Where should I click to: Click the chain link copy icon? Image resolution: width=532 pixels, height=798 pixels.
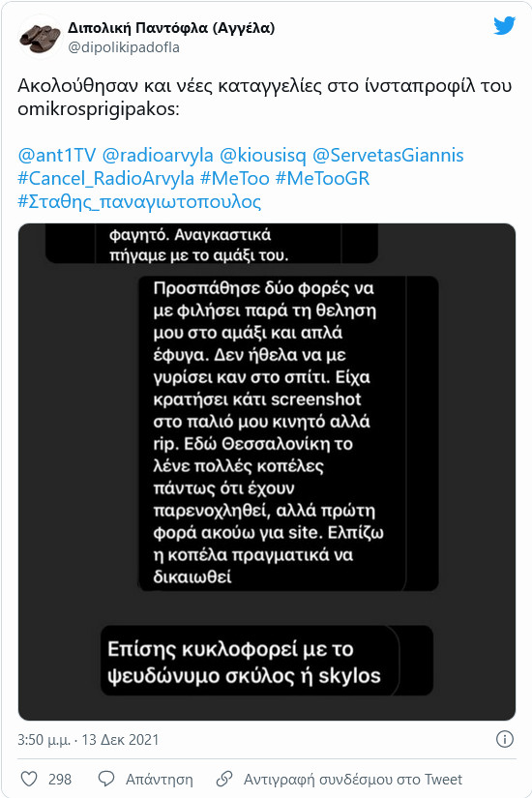pyautogui.click(x=224, y=779)
